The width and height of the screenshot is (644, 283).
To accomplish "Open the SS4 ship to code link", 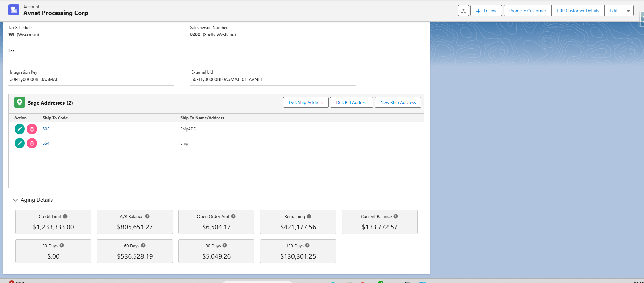I will 46,143.
